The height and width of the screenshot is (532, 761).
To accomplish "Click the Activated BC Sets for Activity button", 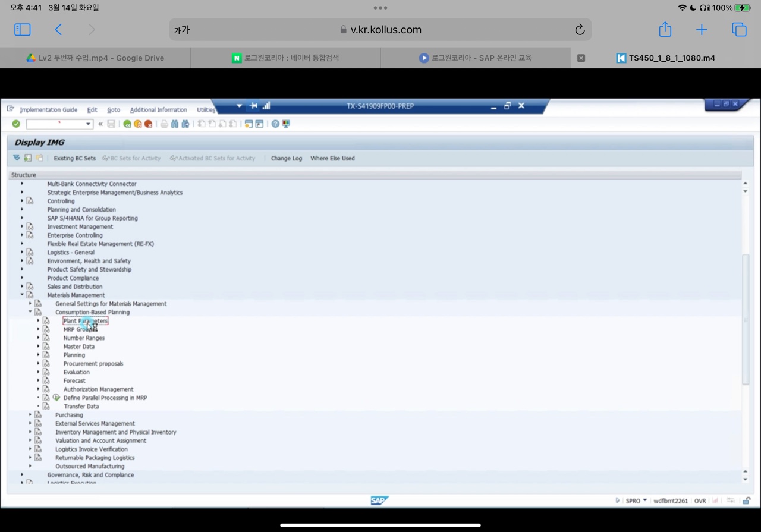I will click(x=212, y=158).
